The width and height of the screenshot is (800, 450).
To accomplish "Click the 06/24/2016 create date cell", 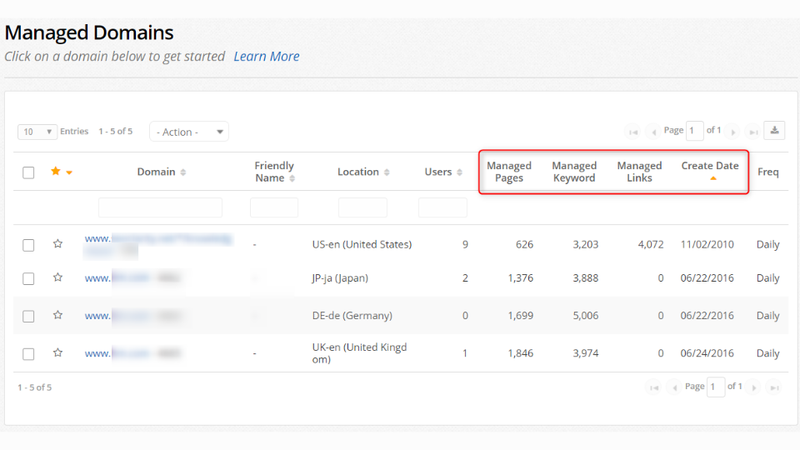I will click(x=707, y=353).
